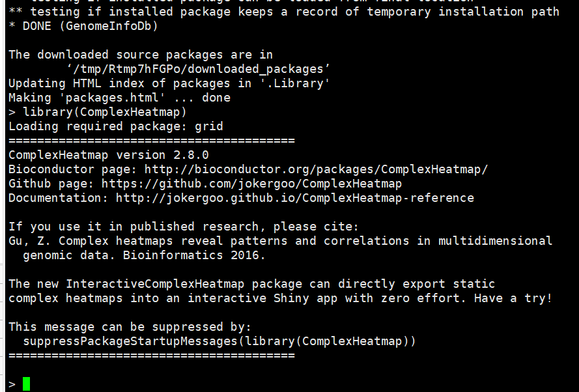The image size is (579, 392).
Task: Click the DONE (GenomeInfoDb) status line
Action: pos(83,26)
